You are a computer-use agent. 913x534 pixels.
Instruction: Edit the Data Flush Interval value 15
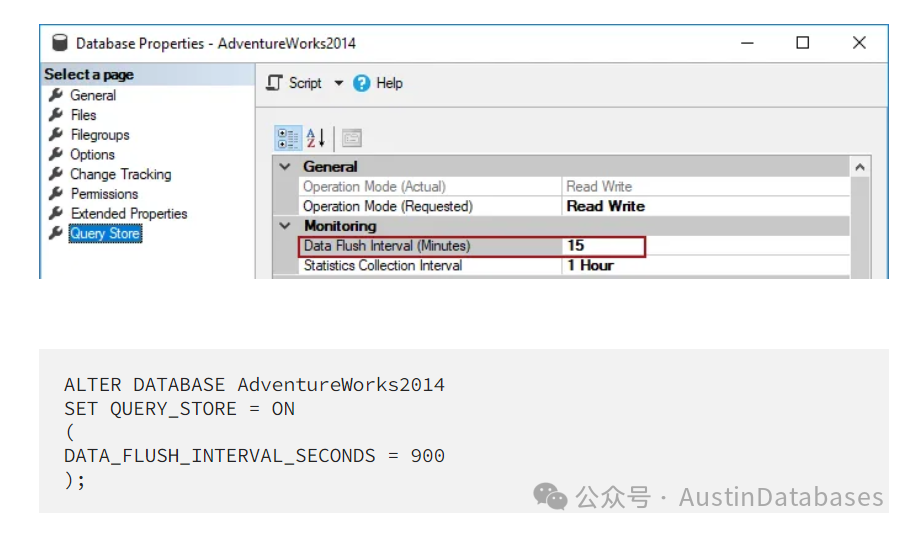click(575, 246)
